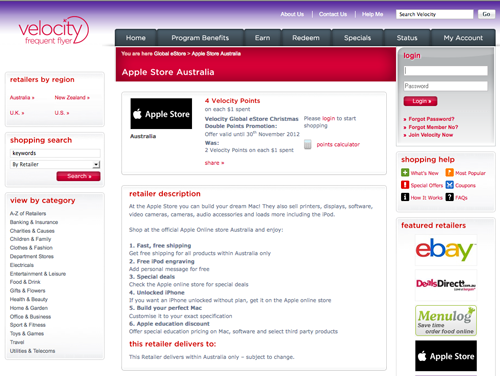Screen dimensions: 500x376
Task: Open the Utilities & Telecoms category
Action: point(32,351)
